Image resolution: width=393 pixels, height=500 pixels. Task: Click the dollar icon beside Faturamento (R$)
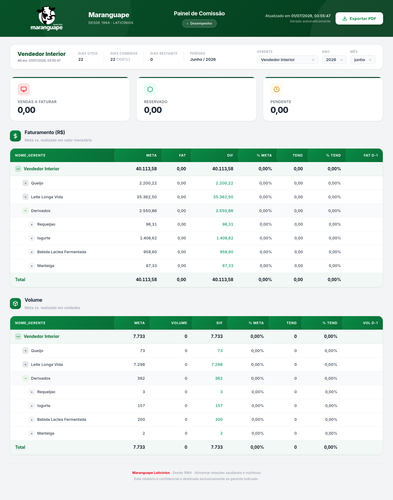[15, 136]
